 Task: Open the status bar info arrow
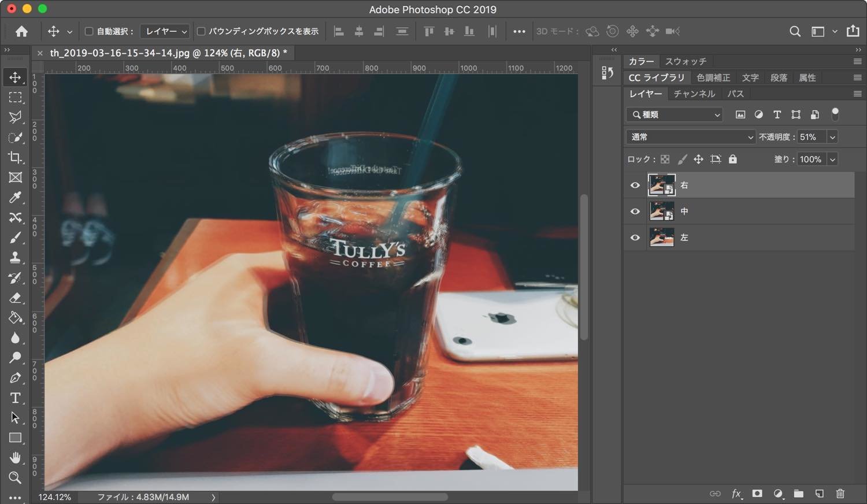tap(213, 497)
